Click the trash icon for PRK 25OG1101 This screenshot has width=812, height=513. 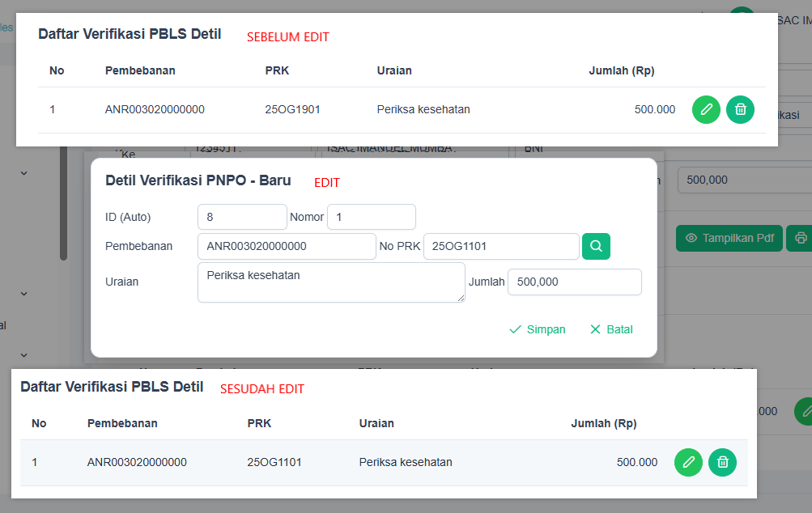722,462
